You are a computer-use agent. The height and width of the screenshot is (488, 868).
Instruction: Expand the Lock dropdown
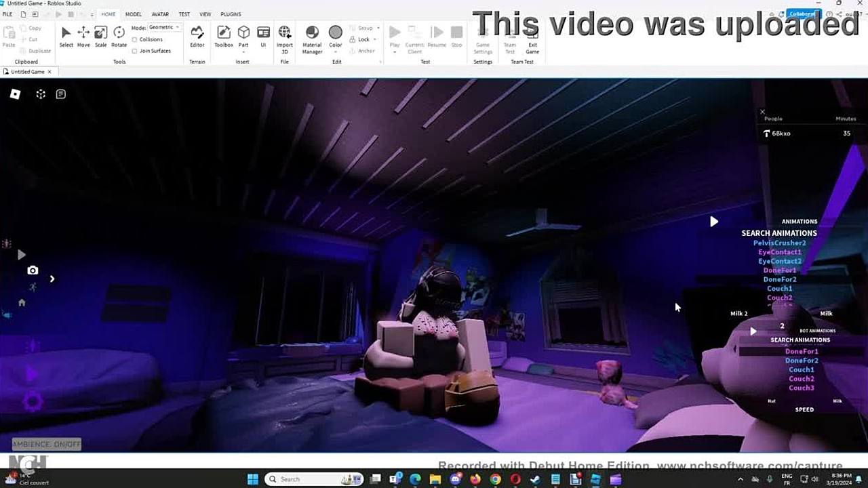[375, 39]
